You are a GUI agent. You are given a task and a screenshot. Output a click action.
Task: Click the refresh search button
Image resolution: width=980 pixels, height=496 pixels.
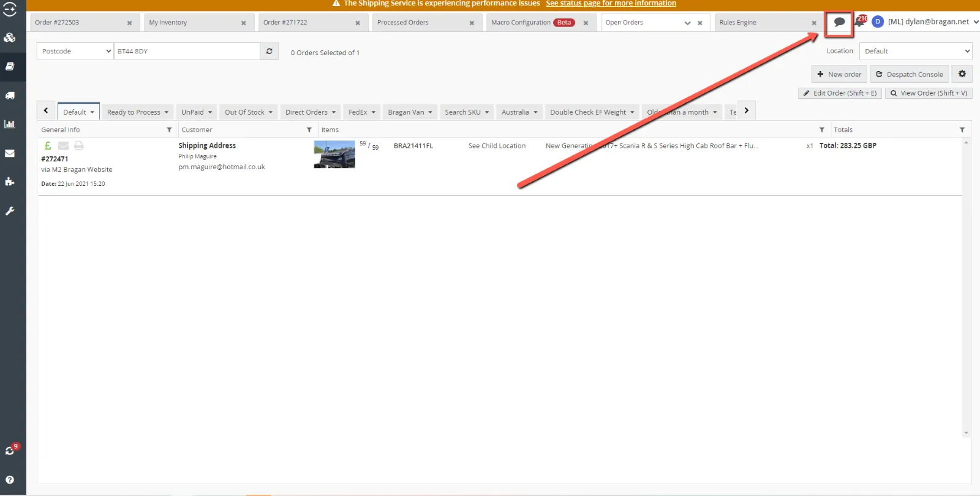pos(269,52)
